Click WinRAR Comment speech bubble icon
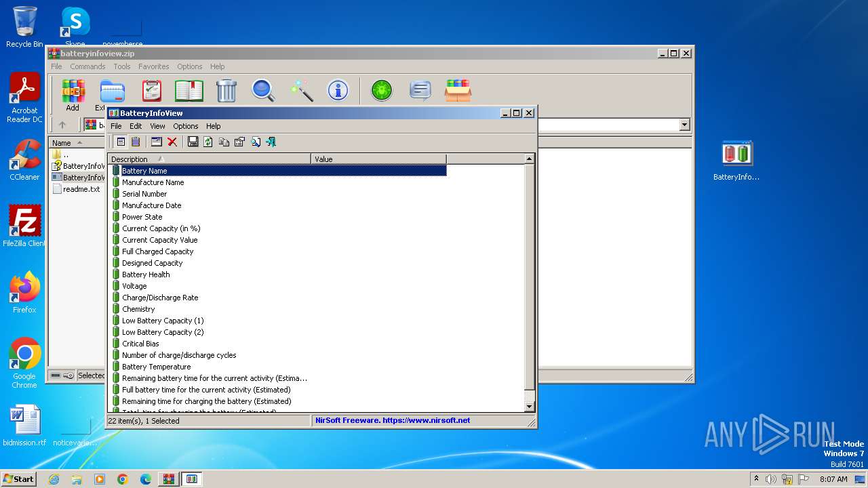 420,91
